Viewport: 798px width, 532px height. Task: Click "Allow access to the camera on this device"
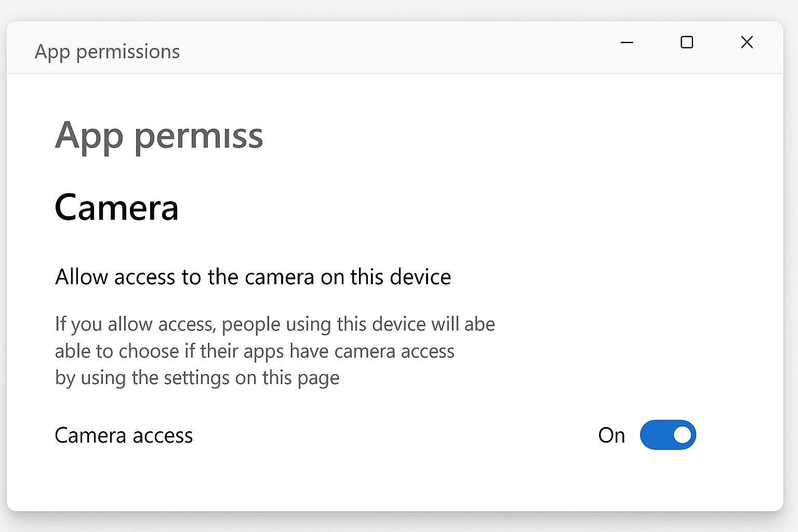[253, 277]
